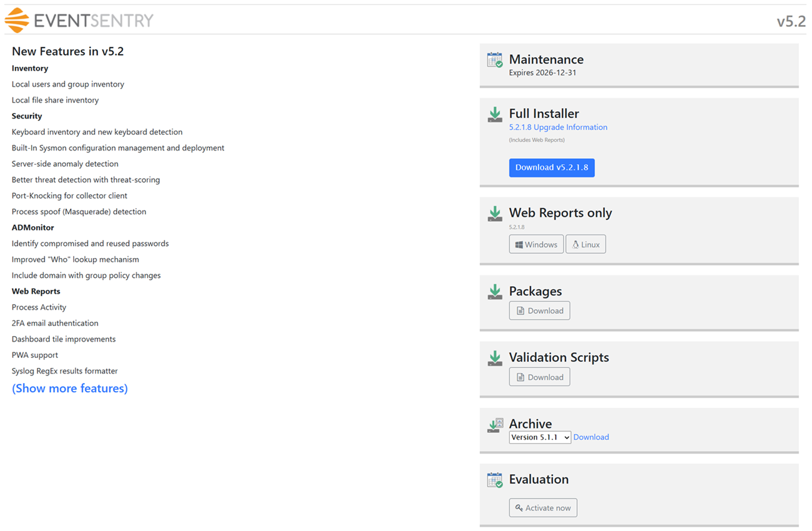Click Better threat detection with threat-scoring

pyautogui.click(x=86, y=180)
